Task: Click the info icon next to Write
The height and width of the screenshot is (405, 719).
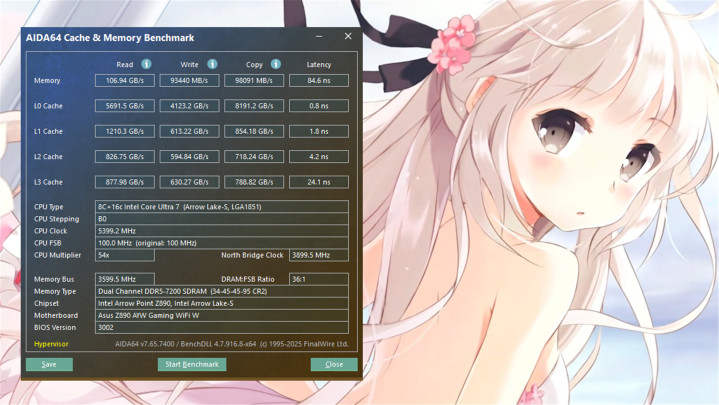Action: coord(212,64)
